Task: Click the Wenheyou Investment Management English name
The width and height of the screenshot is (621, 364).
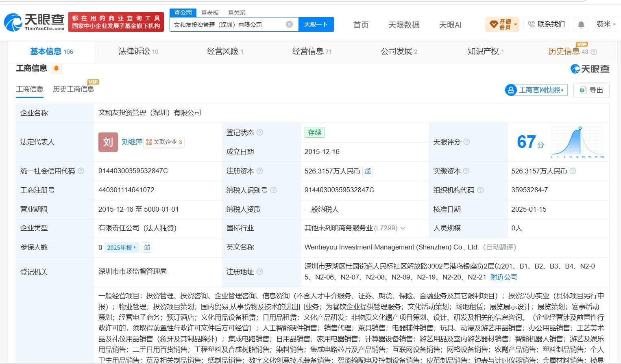Action: pyautogui.click(x=391, y=247)
